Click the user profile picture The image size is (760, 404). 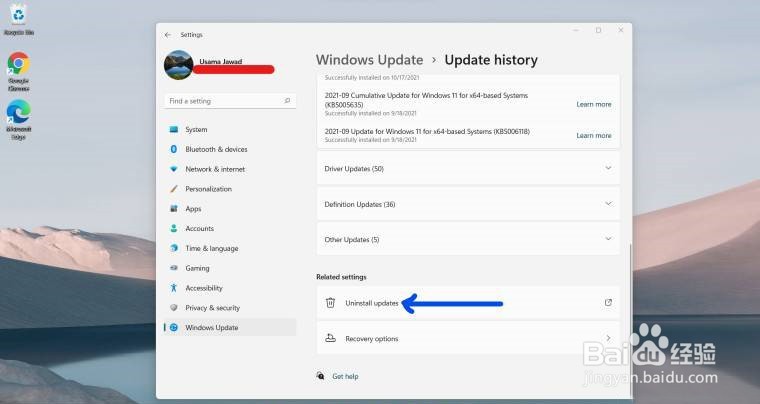point(178,65)
